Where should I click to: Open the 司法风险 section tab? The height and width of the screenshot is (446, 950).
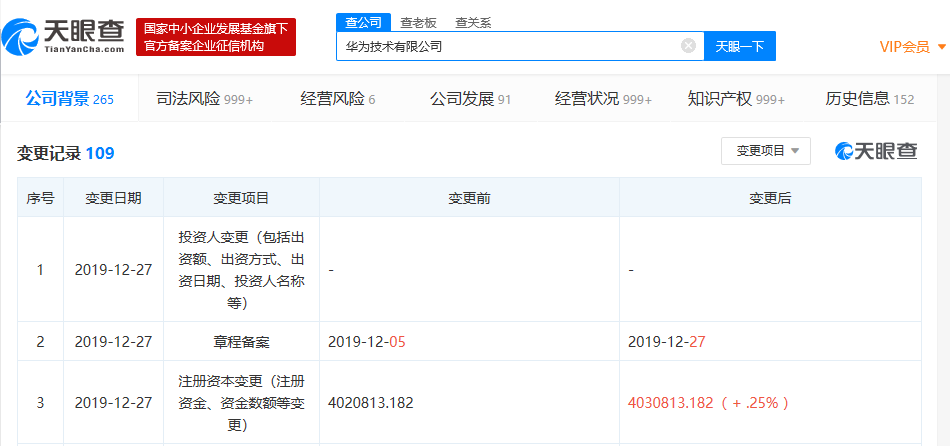pyautogui.click(x=204, y=99)
